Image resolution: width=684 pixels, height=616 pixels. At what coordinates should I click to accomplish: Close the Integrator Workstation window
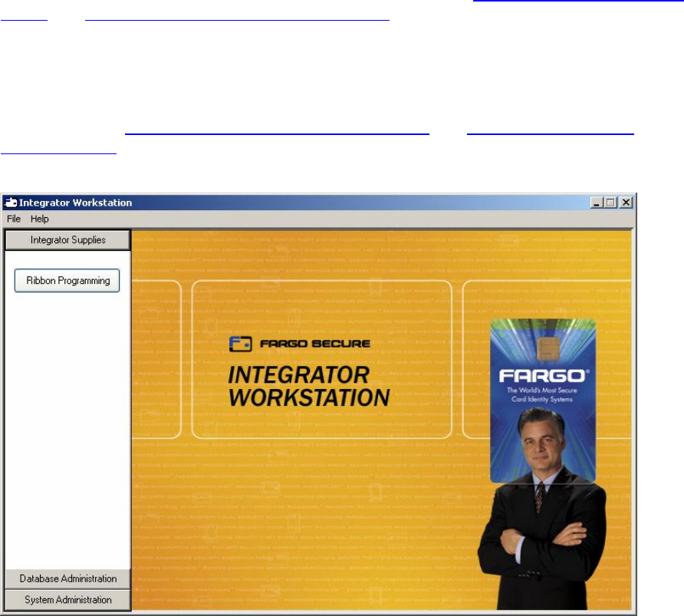[x=626, y=203]
